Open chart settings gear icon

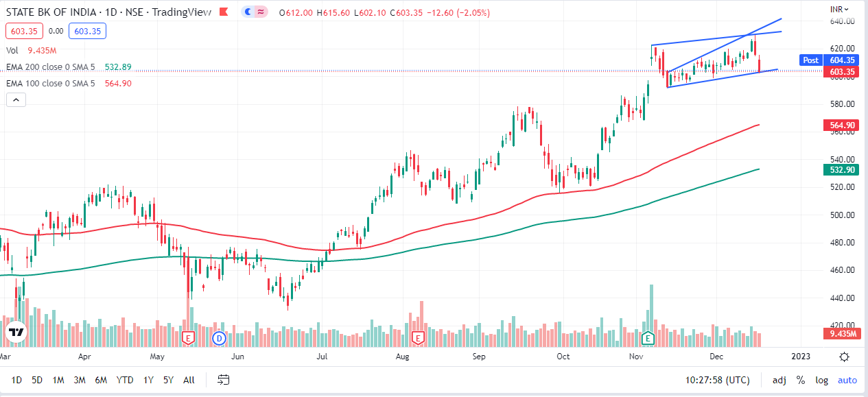click(844, 357)
